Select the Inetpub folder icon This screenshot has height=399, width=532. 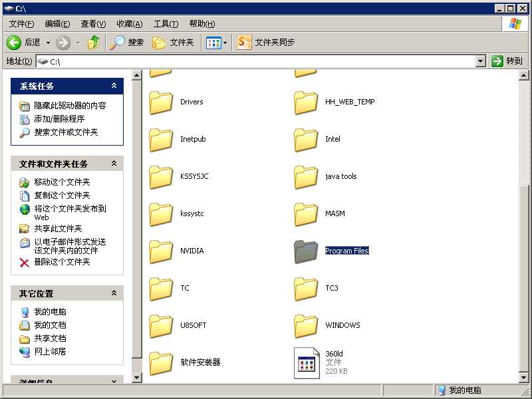pyautogui.click(x=161, y=140)
